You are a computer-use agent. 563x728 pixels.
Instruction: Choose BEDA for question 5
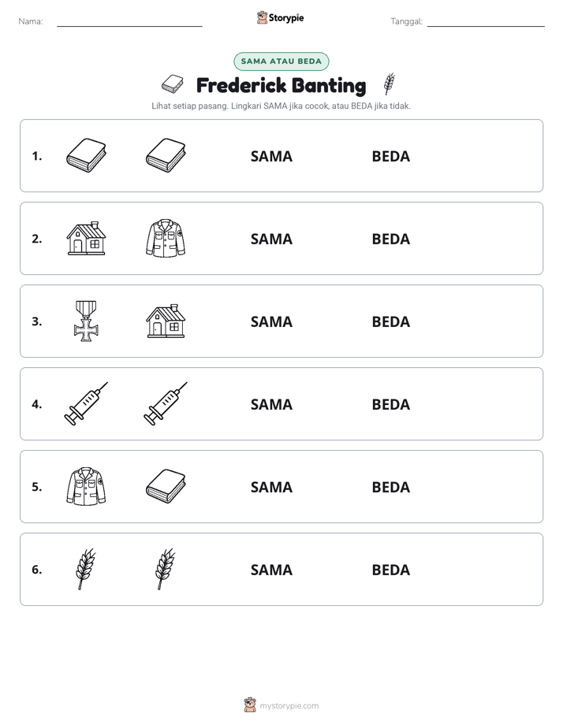391,487
